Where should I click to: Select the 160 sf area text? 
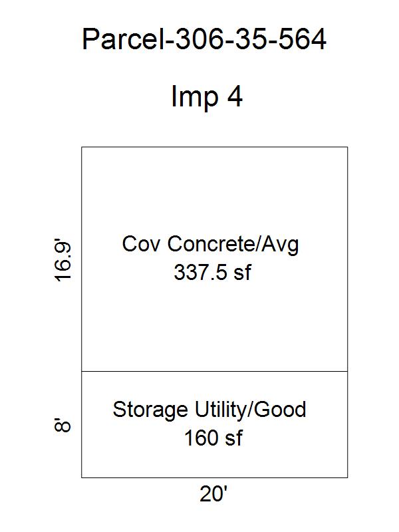tap(213, 438)
